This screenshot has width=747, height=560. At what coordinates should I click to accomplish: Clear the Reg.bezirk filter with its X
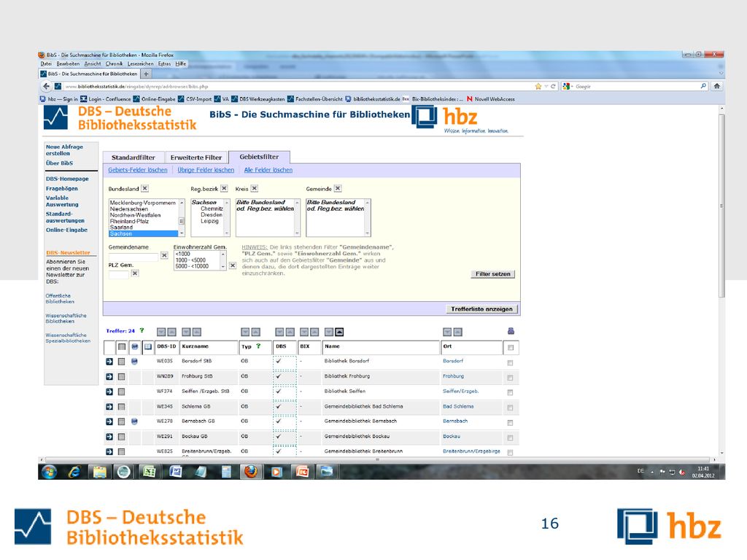[x=225, y=189]
